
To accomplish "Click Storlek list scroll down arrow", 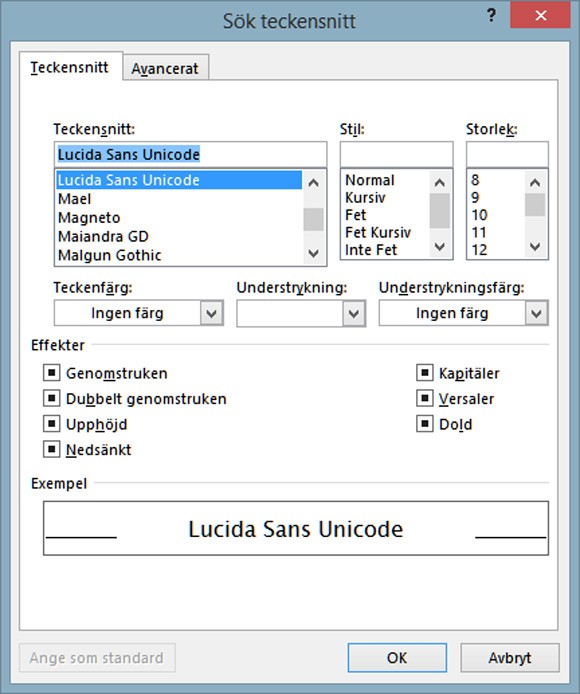I will pos(535,247).
